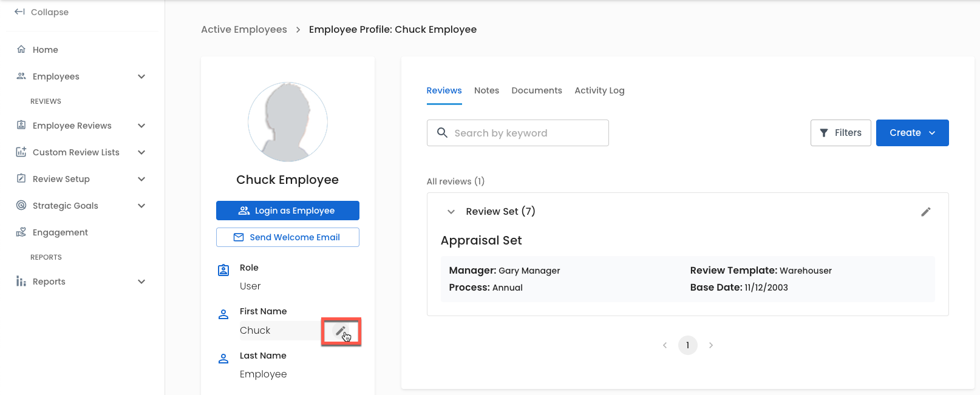This screenshot has height=395, width=980.
Task: Click the Last Name value Employee
Action: [263, 374]
